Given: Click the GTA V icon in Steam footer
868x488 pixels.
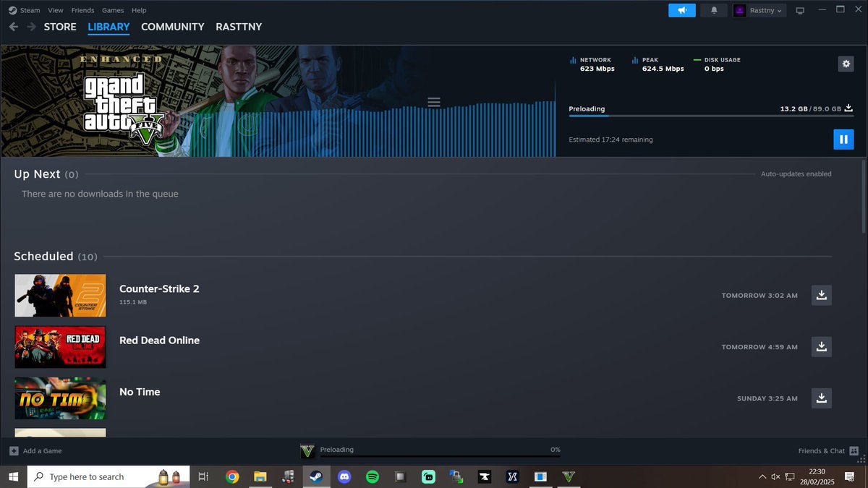Looking at the screenshot, I should 307,451.
